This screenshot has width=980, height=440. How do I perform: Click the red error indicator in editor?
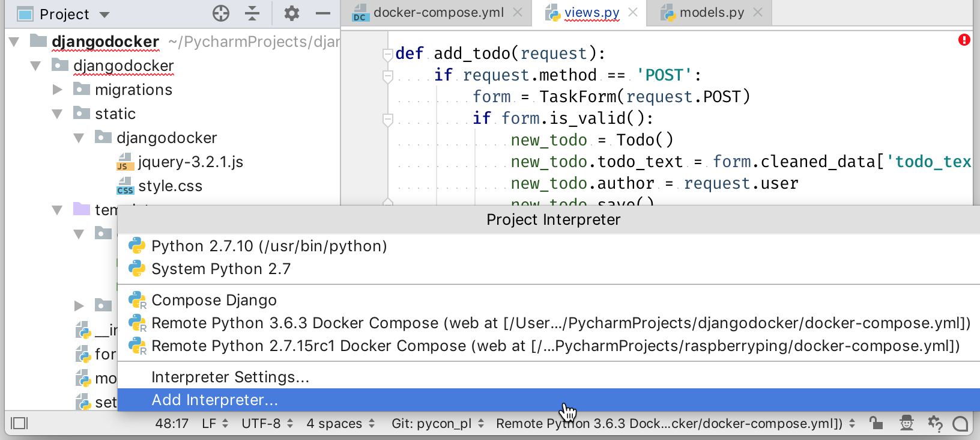[x=964, y=40]
